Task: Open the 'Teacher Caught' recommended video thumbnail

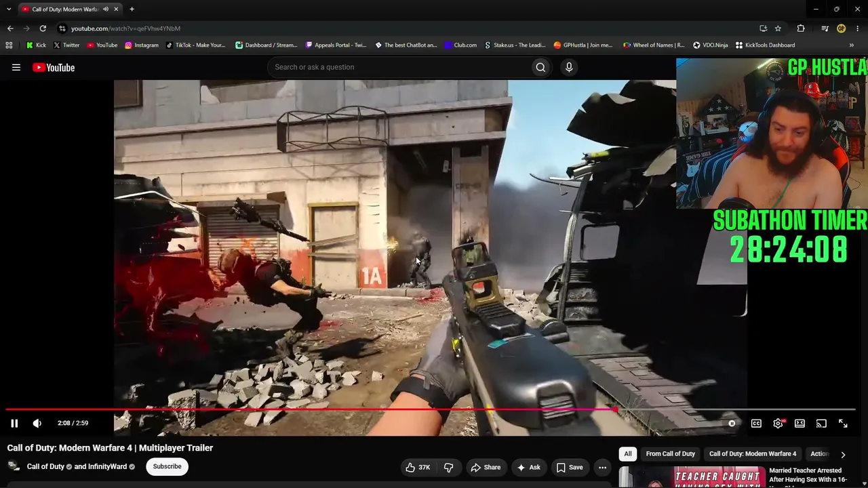Action: 692,477
